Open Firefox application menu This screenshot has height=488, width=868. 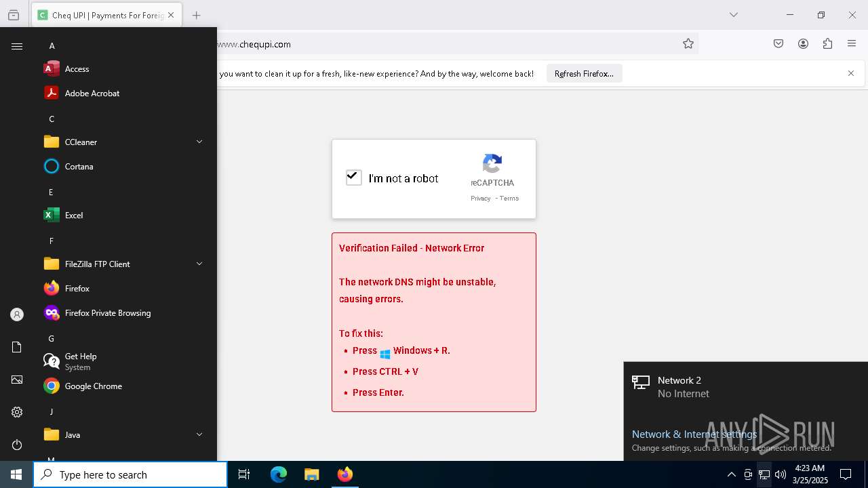tap(852, 44)
